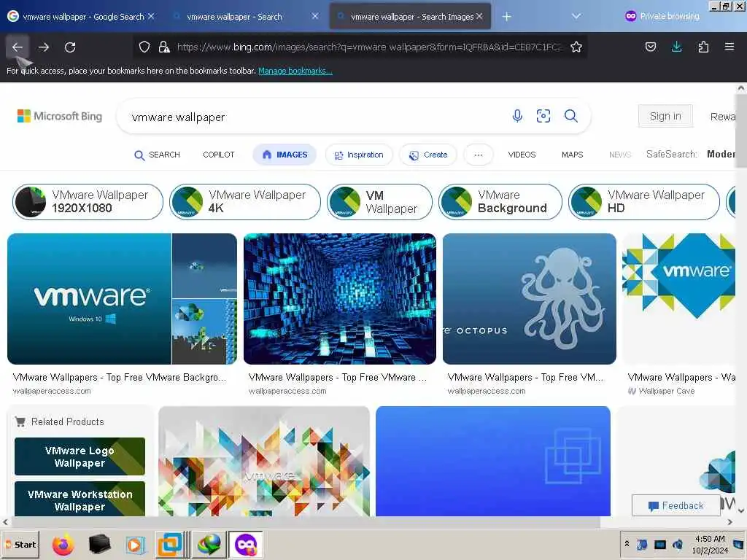Launch Firefox from the taskbar
The width and height of the screenshot is (747, 560).
(x=63, y=545)
